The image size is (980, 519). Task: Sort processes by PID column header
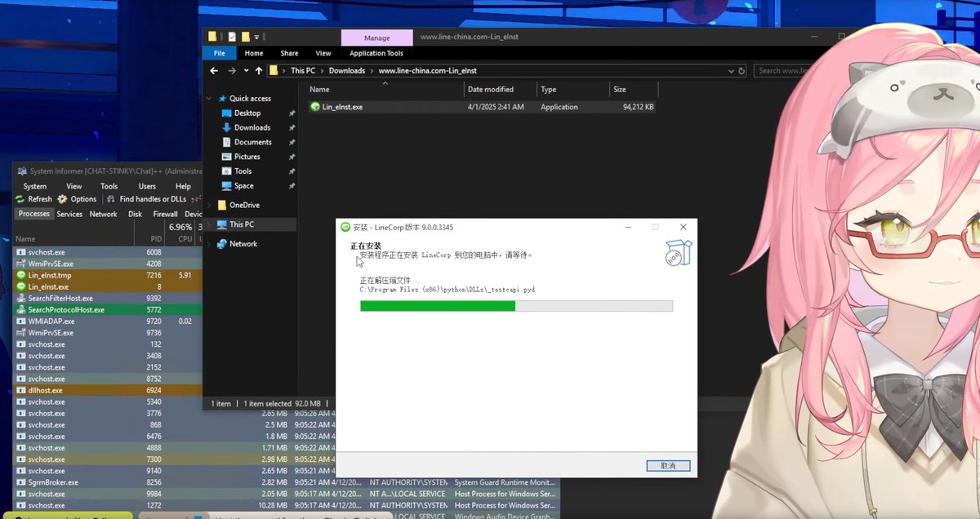click(x=156, y=239)
